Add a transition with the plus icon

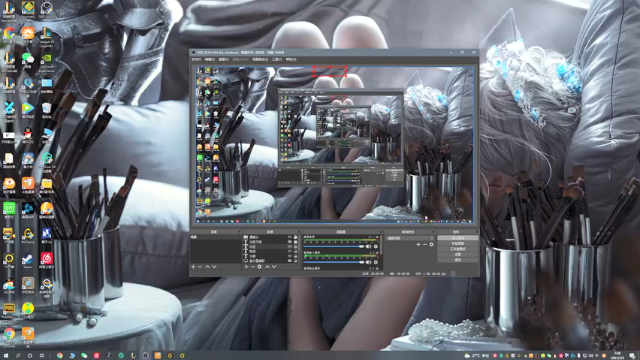tap(418, 244)
